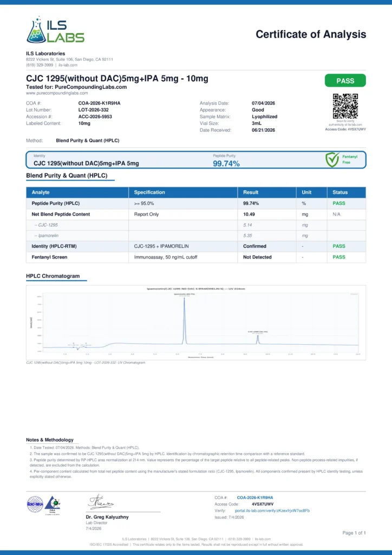Click the 10.49 mg result value
This screenshot has width=392, height=555.
[249, 214]
